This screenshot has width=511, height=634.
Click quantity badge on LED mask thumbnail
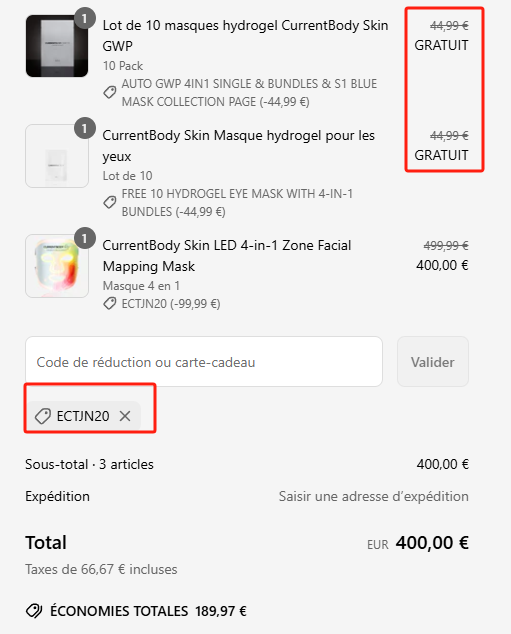pyautogui.click(x=84, y=239)
